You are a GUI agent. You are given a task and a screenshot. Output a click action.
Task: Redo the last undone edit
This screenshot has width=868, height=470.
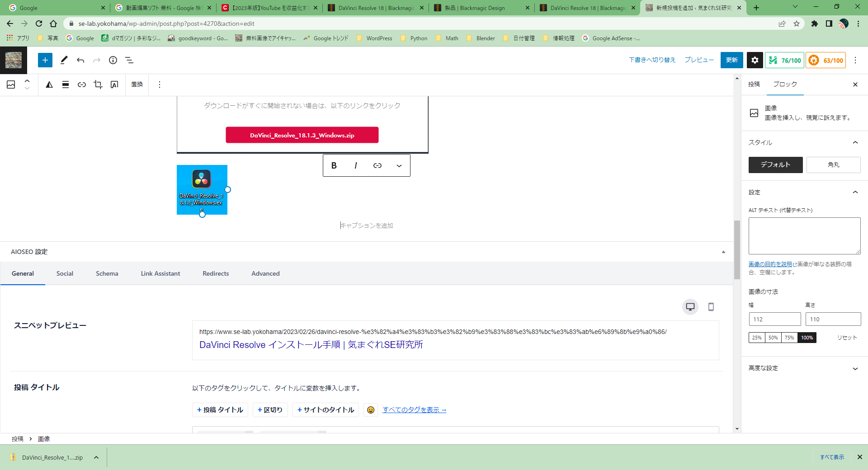click(97, 60)
